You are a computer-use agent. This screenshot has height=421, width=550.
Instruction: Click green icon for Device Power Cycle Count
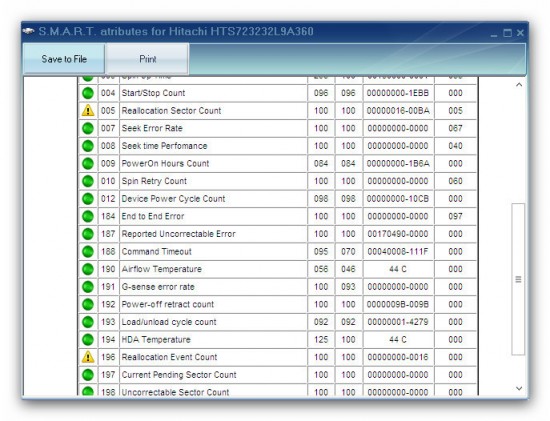pyautogui.click(x=88, y=199)
